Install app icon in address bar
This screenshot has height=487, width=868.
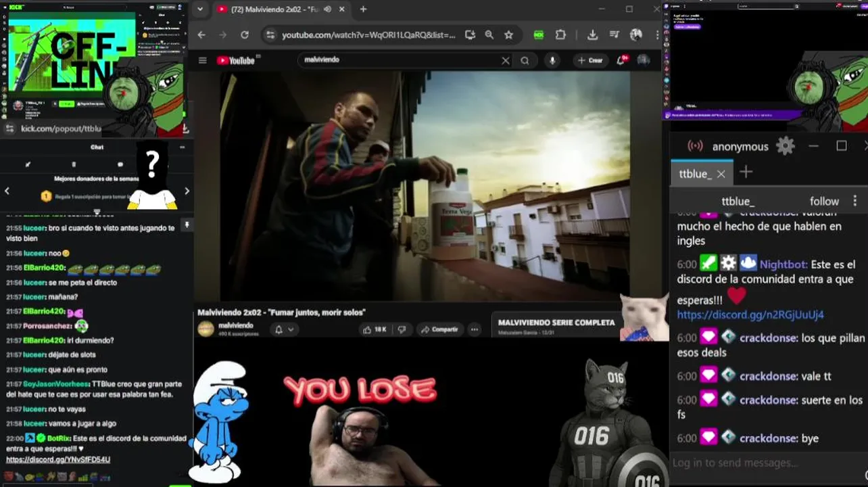(470, 35)
